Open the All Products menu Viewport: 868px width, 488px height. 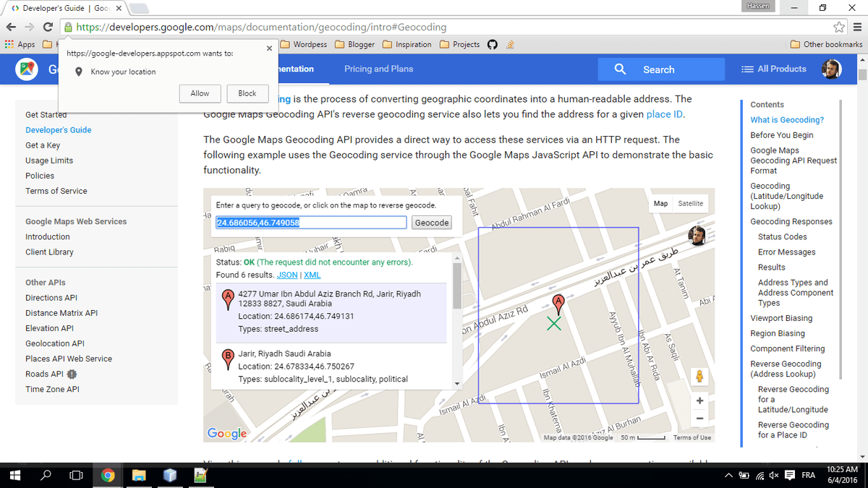[773, 69]
